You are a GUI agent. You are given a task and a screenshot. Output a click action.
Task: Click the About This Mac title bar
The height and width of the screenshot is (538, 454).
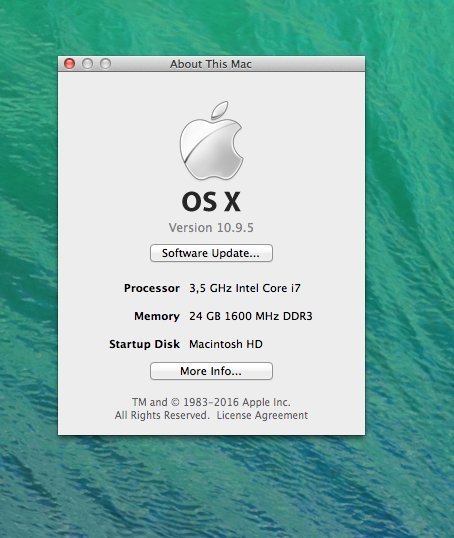click(x=211, y=64)
